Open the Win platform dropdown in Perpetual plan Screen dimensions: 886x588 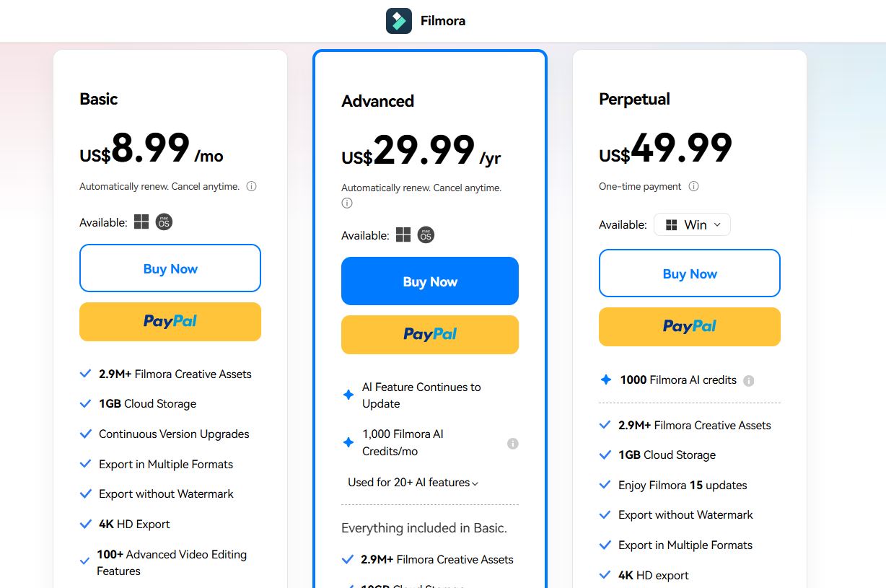pos(692,224)
